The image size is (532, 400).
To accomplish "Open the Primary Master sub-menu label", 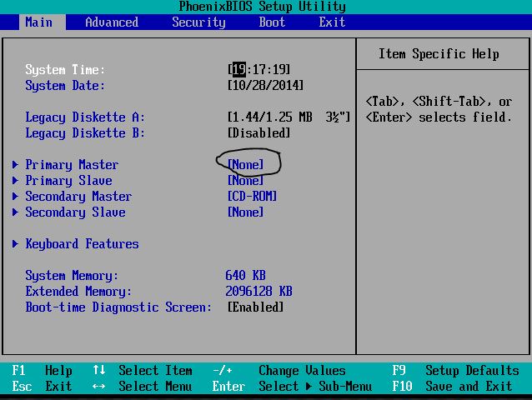I will tap(72, 165).
